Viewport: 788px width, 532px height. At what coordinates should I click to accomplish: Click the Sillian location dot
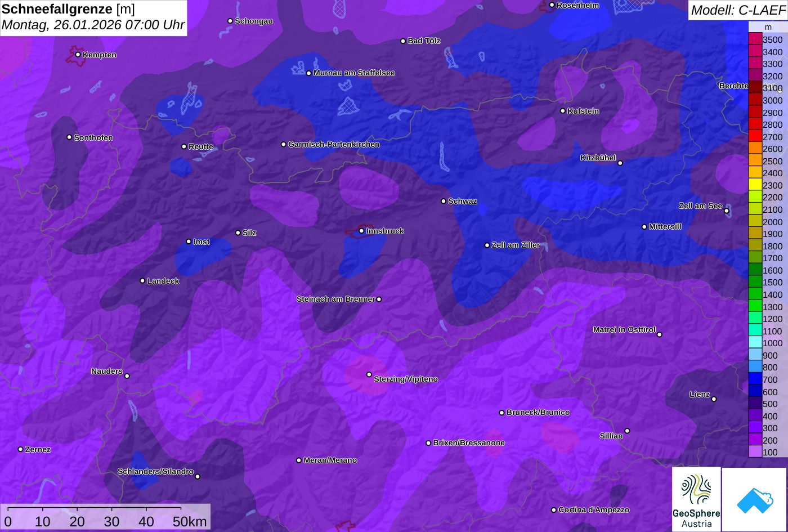click(x=627, y=431)
